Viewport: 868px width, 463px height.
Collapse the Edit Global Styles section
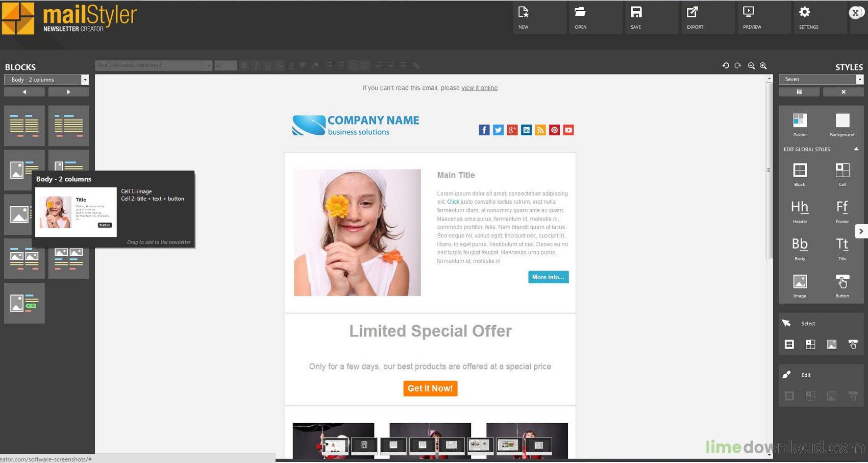click(856, 149)
